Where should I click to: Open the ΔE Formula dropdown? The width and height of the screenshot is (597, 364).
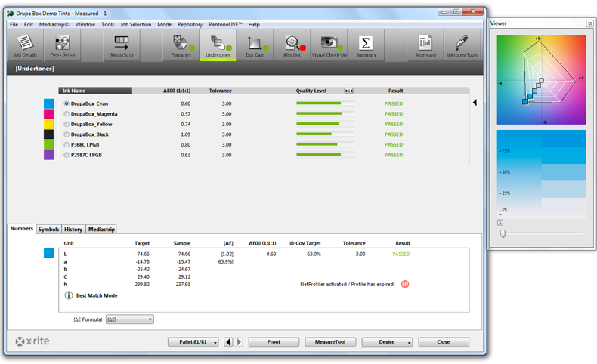tap(130, 319)
